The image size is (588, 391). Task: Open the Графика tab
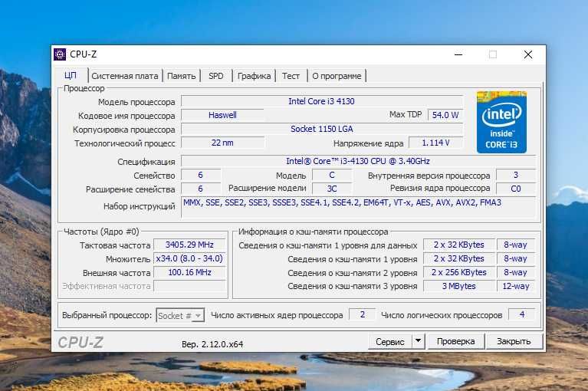254,76
